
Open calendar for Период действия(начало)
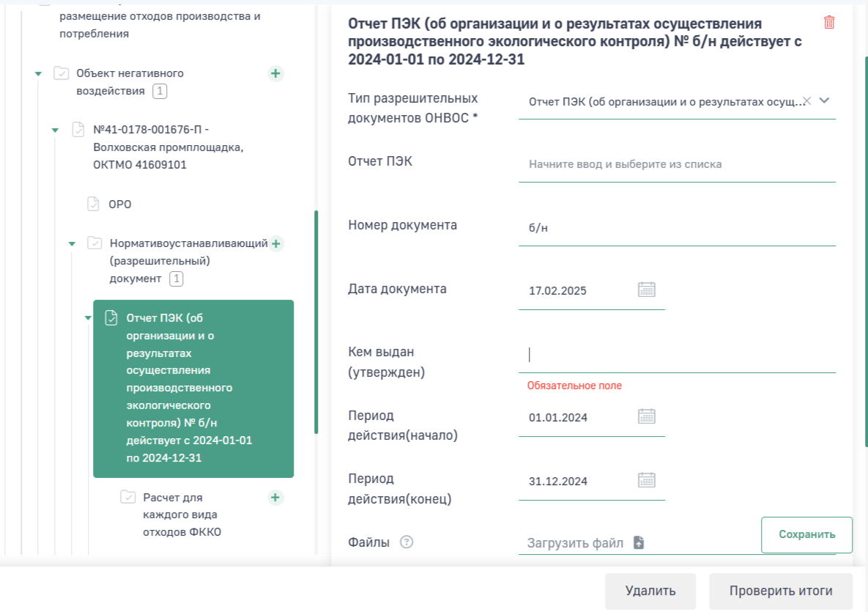pyautogui.click(x=646, y=416)
